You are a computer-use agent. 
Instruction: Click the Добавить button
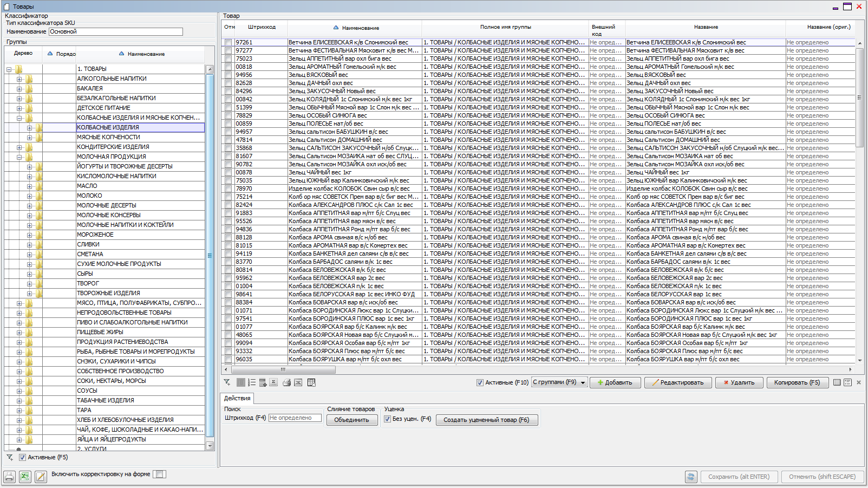tap(615, 382)
